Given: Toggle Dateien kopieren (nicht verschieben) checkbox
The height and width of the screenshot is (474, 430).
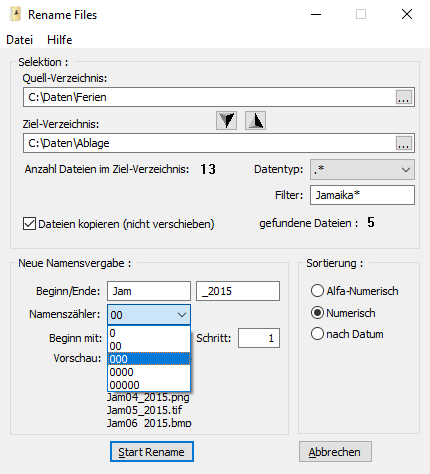Looking at the screenshot, I should (29, 224).
